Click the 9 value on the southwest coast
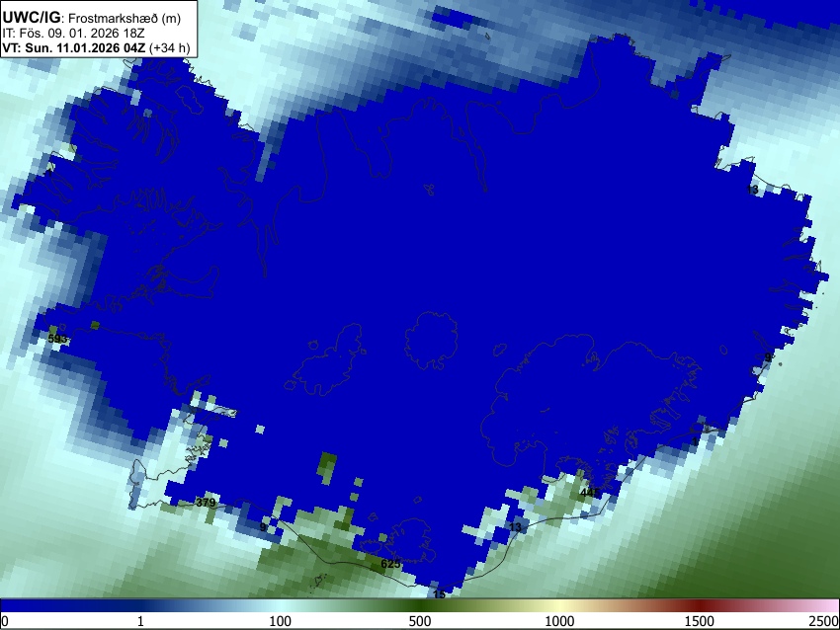 [x=263, y=527]
